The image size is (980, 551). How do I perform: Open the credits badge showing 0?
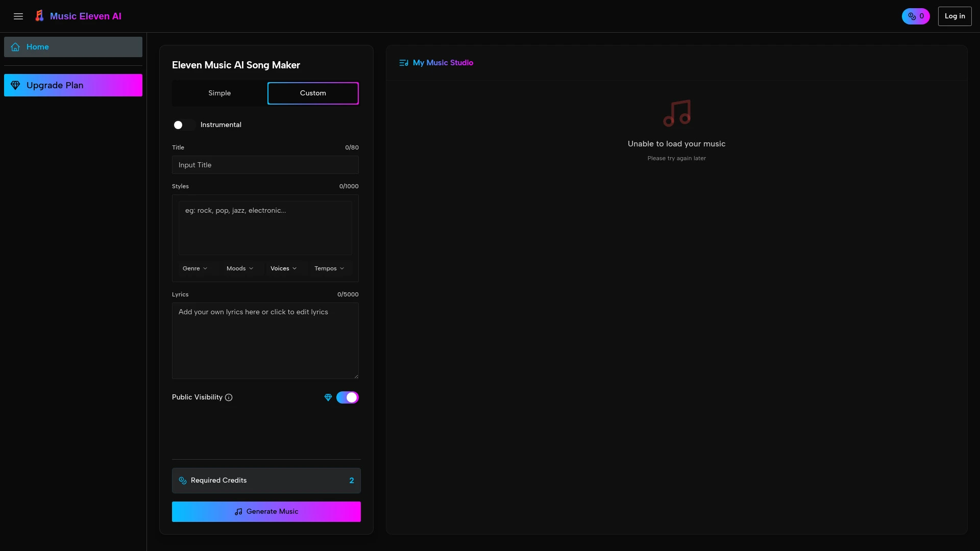point(916,16)
